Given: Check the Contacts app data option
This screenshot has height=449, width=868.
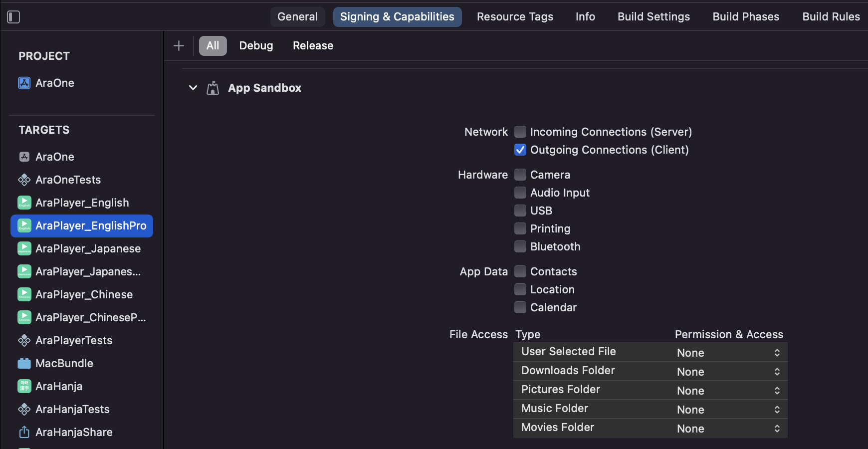Looking at the screenshot, I should (x=520, y=271).
